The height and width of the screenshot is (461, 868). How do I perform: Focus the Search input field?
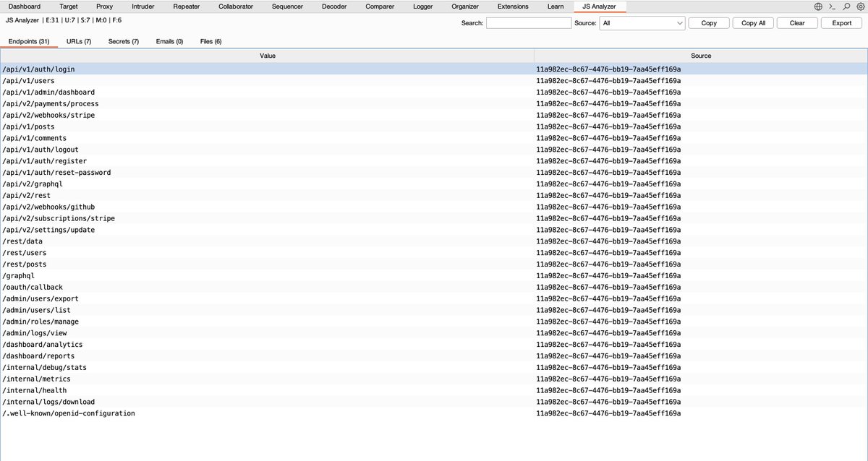(529, 23)
